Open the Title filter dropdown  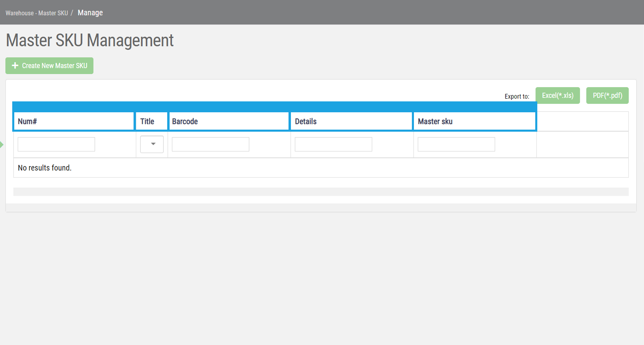coord(152,144)
